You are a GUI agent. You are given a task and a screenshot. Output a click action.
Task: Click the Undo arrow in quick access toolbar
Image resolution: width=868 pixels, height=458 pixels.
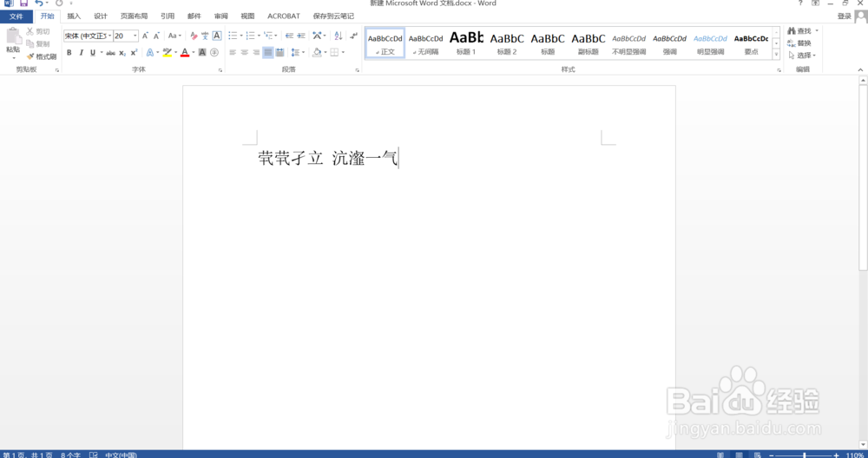click(38, 3)
